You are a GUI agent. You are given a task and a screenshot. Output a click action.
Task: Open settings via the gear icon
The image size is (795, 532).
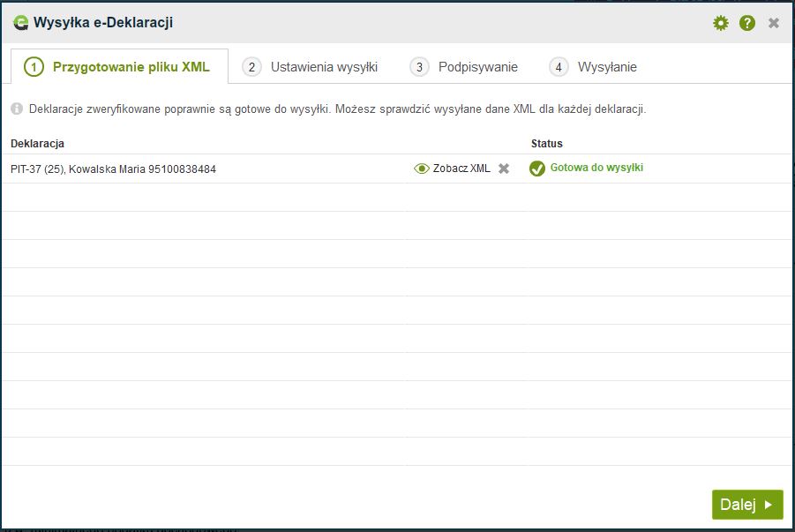tap(721, 23)
